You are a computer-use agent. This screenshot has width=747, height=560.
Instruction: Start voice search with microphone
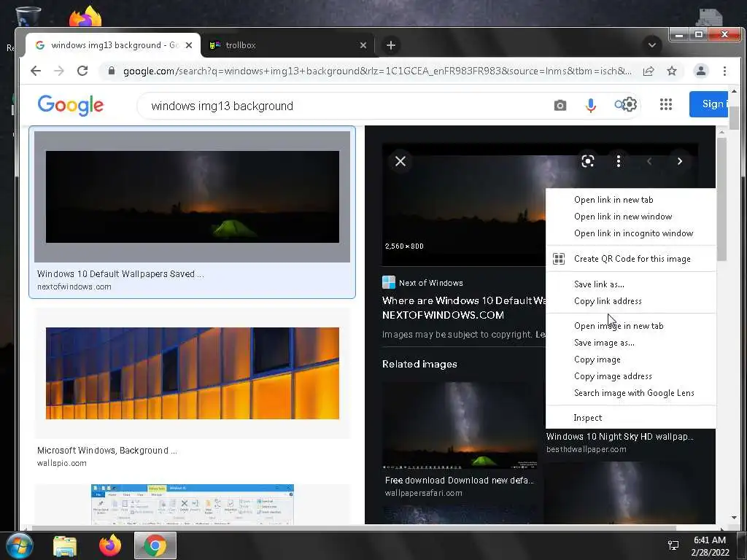click(x=591, y=105)
